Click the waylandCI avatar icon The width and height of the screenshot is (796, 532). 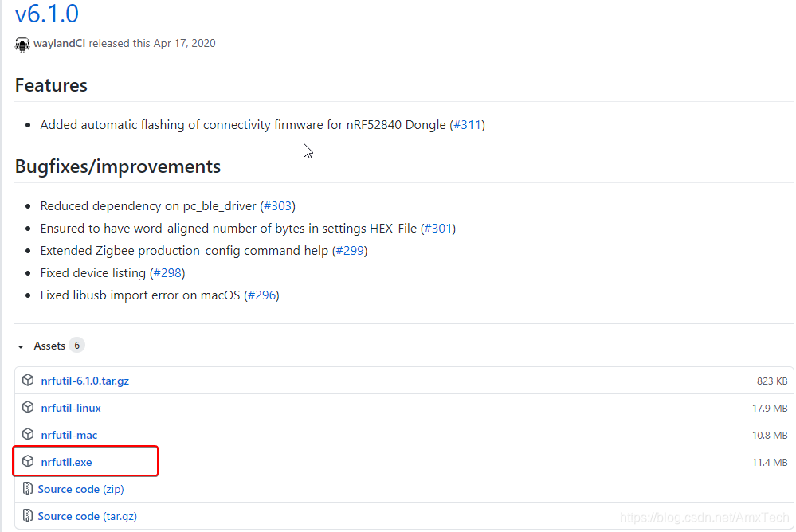(x=22, y=44)
